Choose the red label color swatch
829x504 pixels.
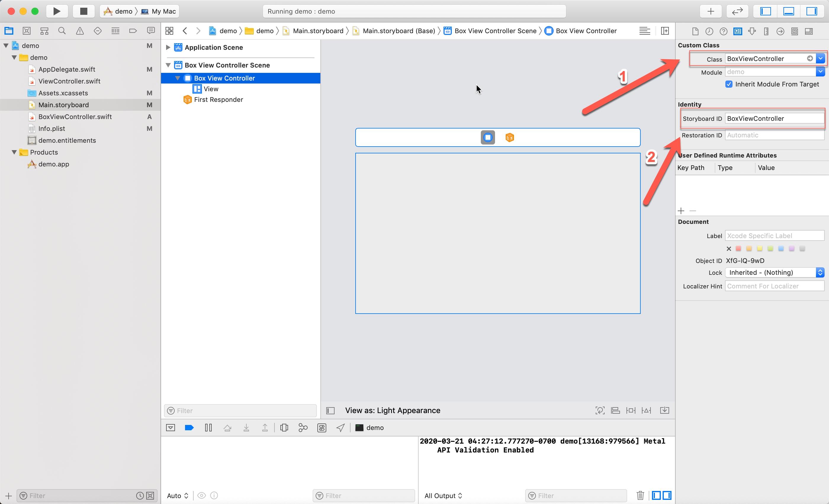pyautogui.click(x=738, y=249)
